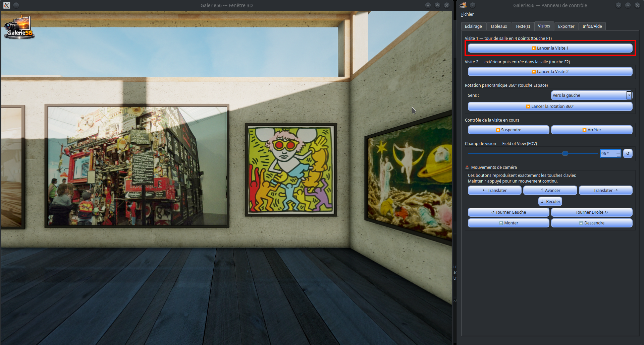Click the Monter camera button

(x=508, y=223)
